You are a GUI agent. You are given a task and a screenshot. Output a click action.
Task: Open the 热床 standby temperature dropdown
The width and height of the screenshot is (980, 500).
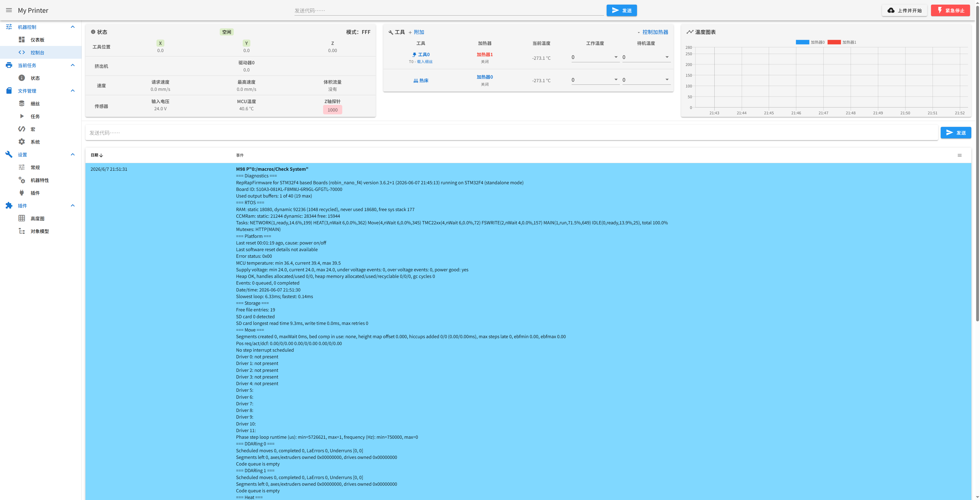tap(646, 80)
